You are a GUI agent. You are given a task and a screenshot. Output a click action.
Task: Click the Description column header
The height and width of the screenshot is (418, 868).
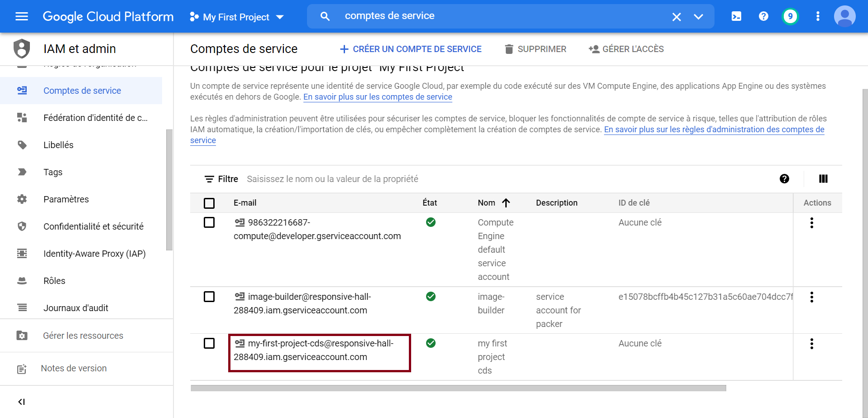coord(556,203)
